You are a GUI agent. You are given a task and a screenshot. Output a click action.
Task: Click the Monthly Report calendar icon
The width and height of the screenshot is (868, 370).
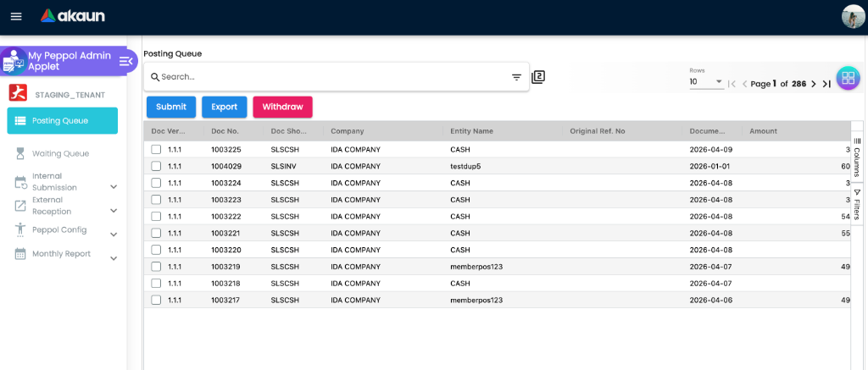tap(20, 254)
